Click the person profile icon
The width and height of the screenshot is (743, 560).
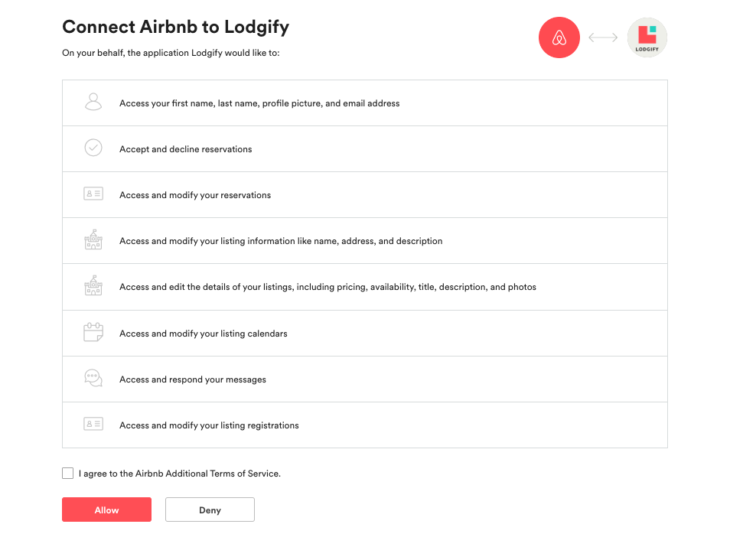(x=93, y=103)
